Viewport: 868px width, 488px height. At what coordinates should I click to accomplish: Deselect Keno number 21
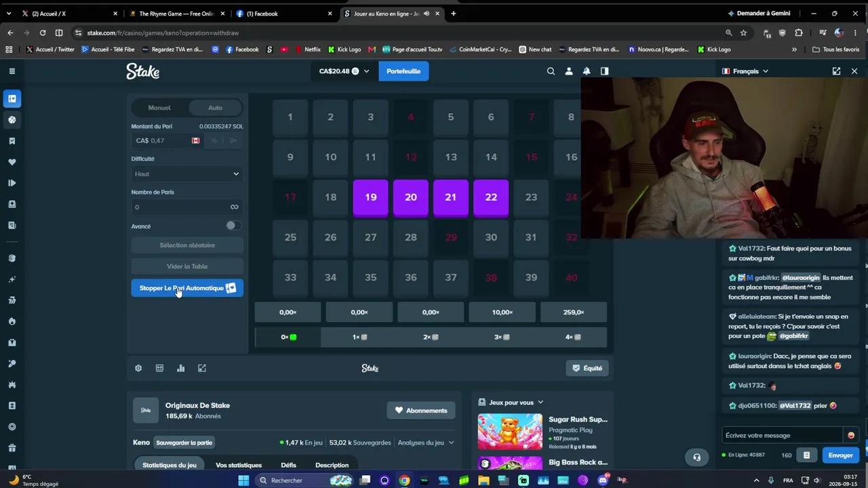[x=451, y=197]
